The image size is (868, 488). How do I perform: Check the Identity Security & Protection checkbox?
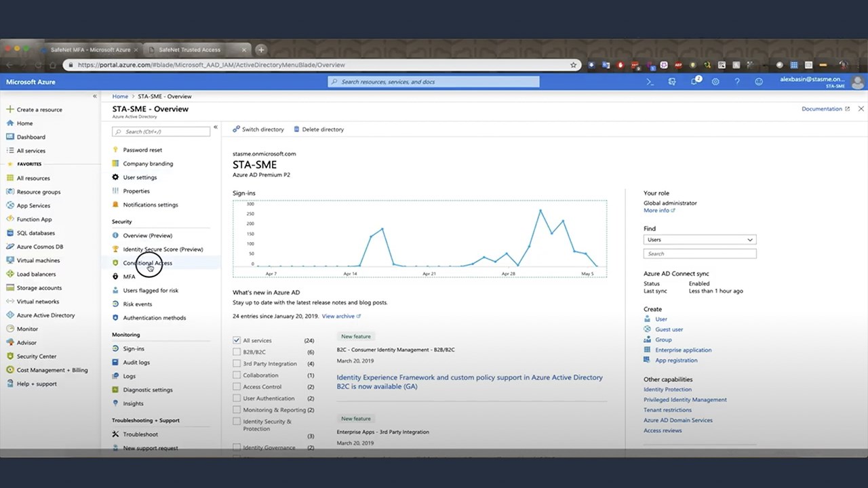click(237, 421)
